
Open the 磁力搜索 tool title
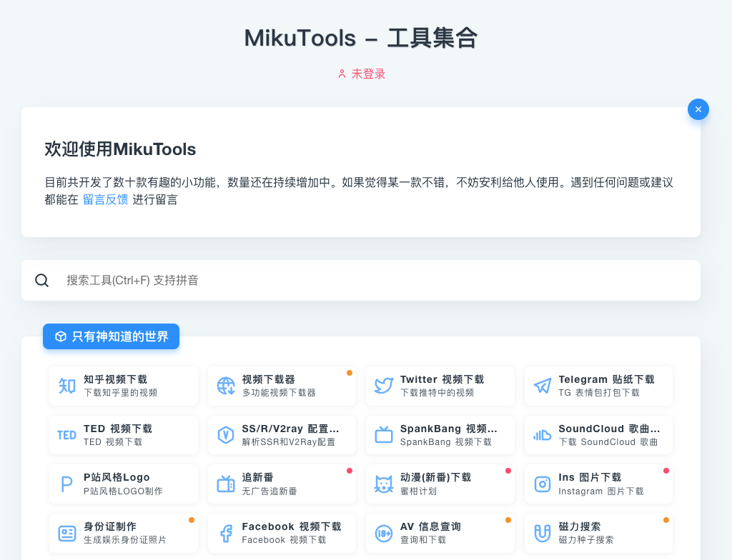pos(579,527)
